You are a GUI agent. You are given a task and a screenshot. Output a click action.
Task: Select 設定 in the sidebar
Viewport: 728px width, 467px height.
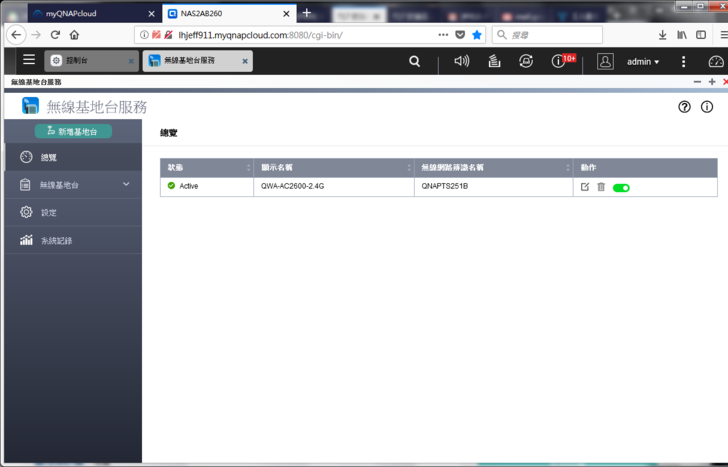click(x=73, y=213)
